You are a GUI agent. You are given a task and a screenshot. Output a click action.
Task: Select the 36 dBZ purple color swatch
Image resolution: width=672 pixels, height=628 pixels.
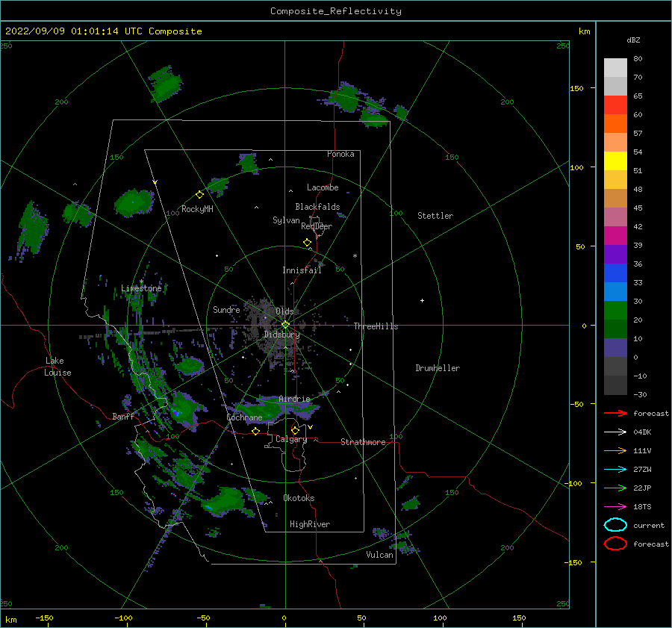coord(615,254)
